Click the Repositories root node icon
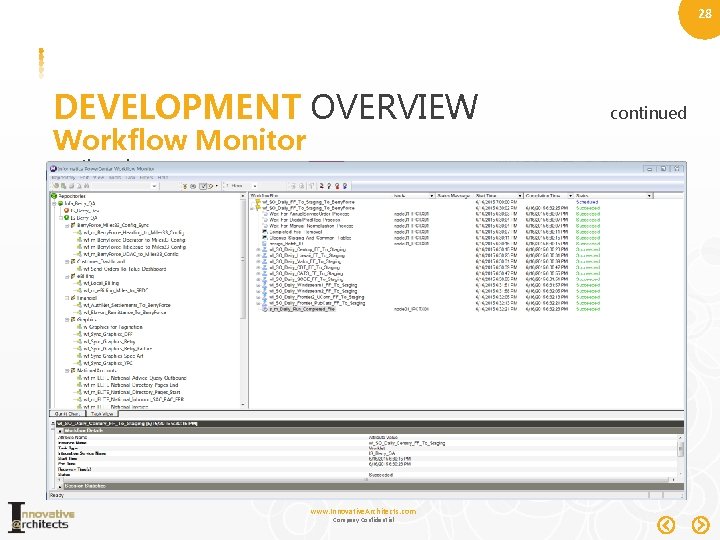Image resolution: width=720 pixels, height=540 pixels. click(54, 196)
